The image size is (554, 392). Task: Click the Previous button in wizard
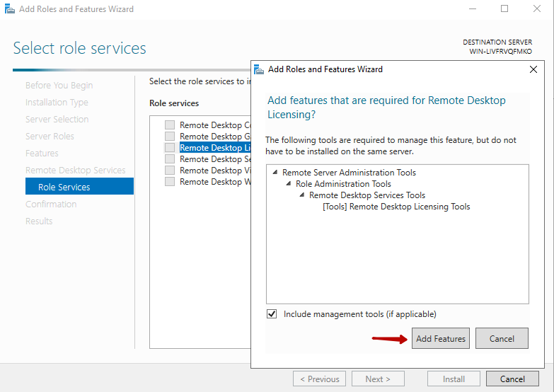coord(319,379)
